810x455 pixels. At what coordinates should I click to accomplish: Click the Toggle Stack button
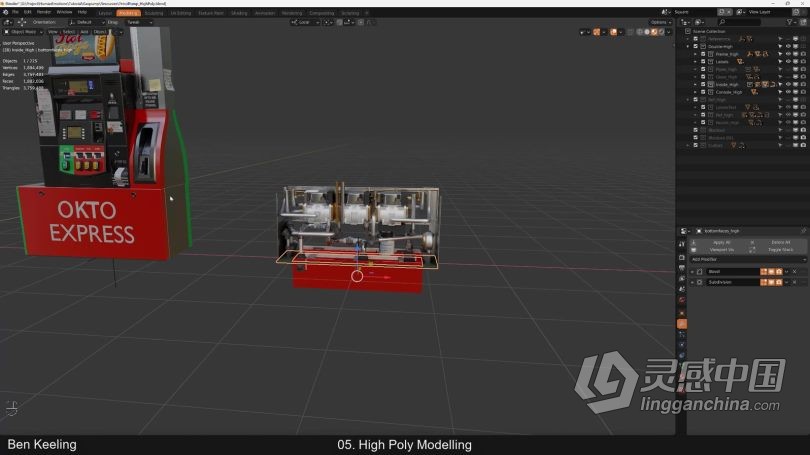(x=780, y=249)
